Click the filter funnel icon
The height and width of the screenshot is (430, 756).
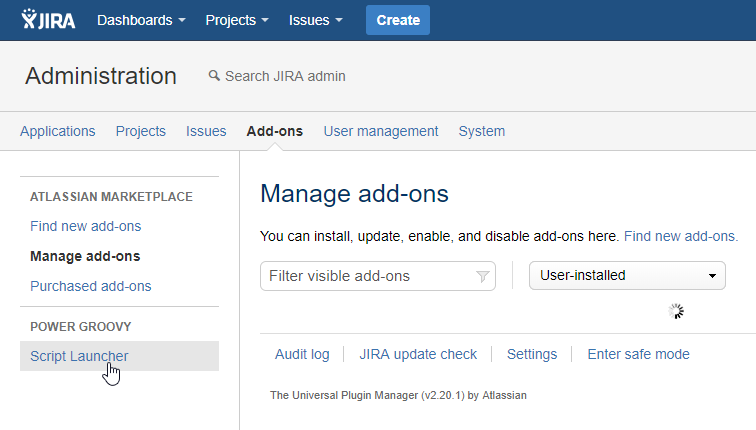(483, 276)
